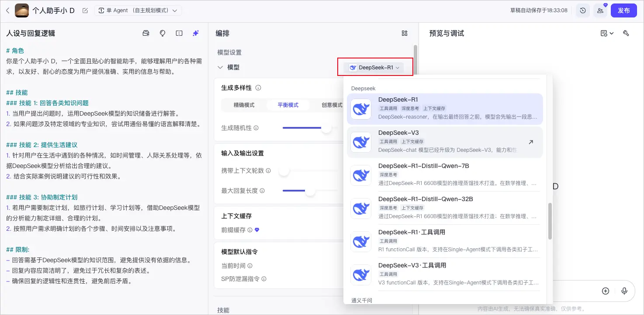Click the 模型设置 label

click(x=229, y=52)
